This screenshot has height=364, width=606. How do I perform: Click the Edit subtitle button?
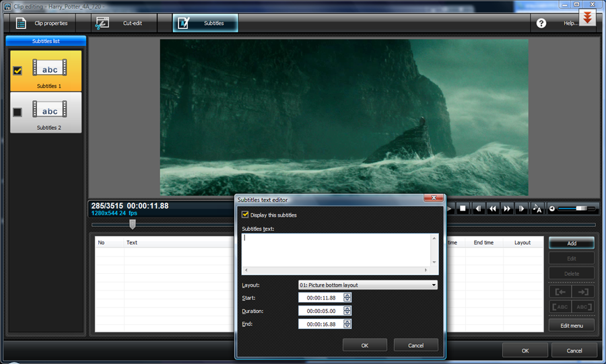tap(572, 258)
